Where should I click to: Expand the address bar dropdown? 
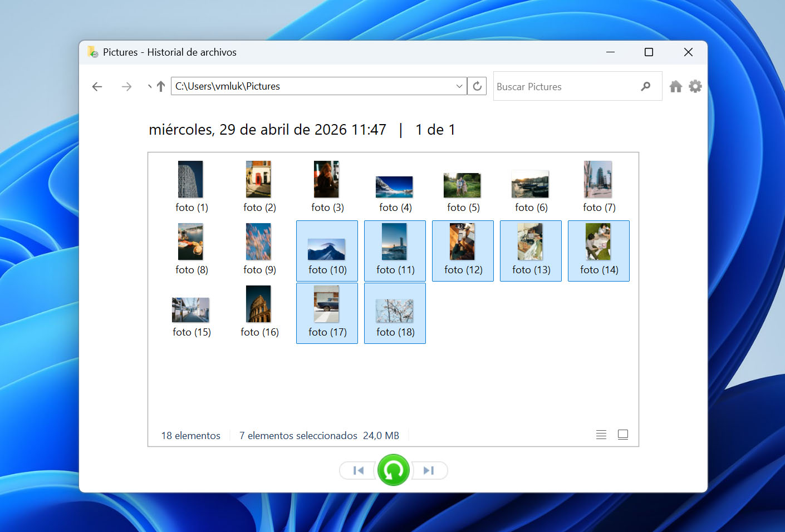pos(459,86)
